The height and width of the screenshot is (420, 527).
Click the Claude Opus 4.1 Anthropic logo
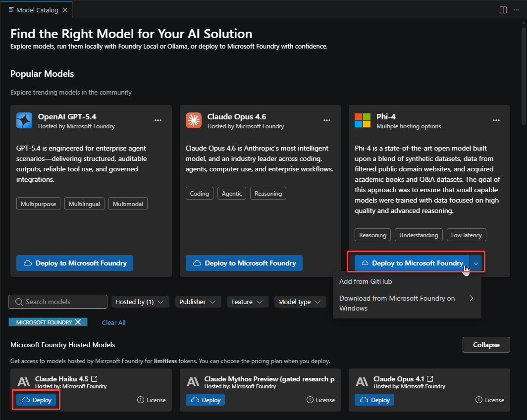click(362, 382)
